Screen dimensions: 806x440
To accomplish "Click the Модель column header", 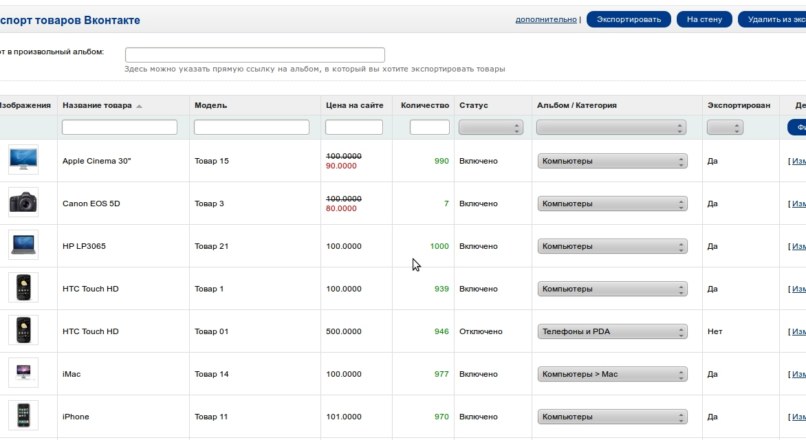I will [211, 105].
